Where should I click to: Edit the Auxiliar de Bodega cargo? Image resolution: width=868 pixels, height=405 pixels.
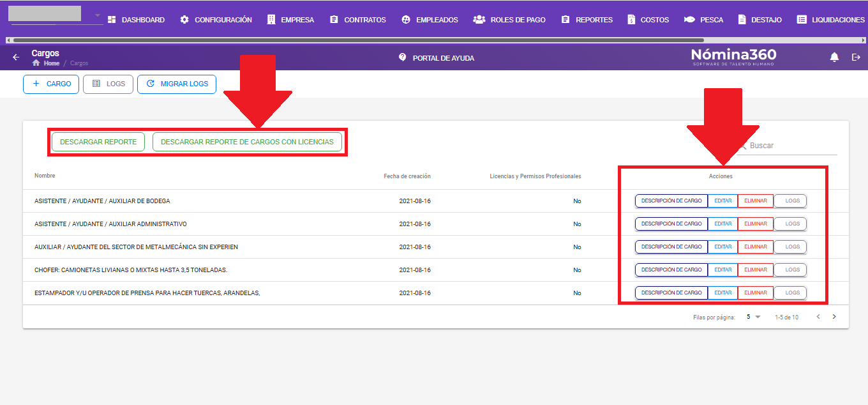pyautogui.click(x=723, y=201)
